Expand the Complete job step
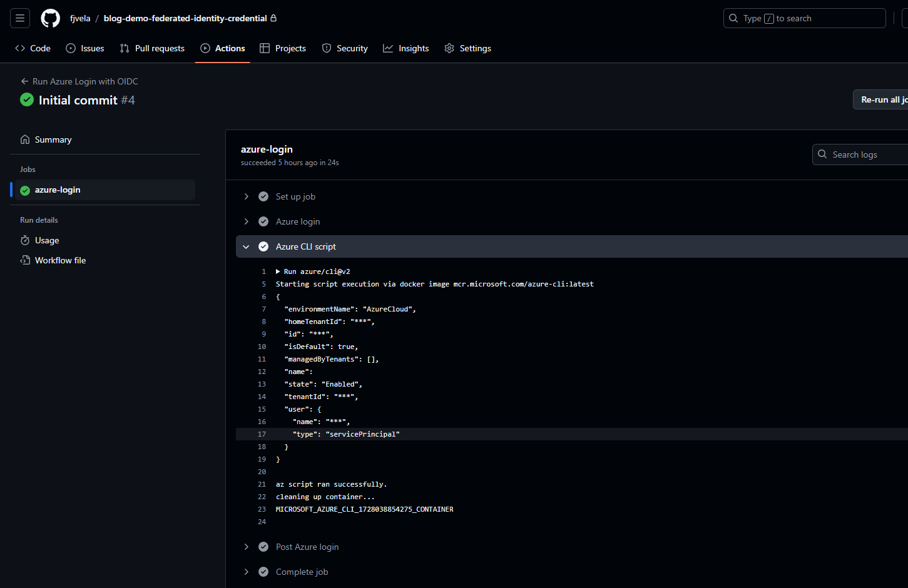This screenshot has width=908, height=588. 246,572
